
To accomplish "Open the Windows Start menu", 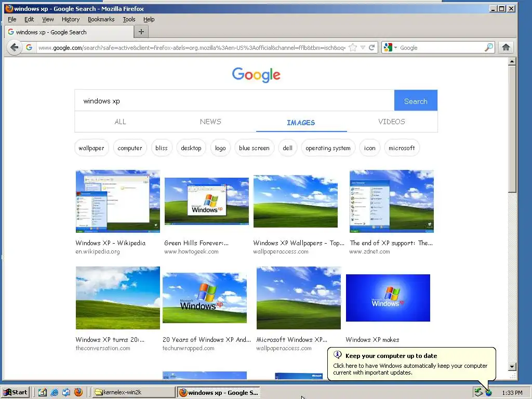I will (15, 392).
